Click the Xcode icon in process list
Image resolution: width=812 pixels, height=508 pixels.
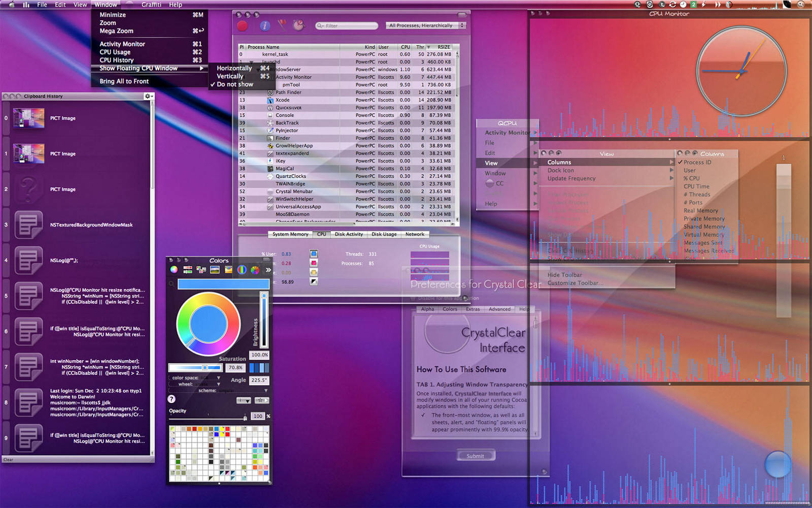pyautogui.click(x=270, y=100)
